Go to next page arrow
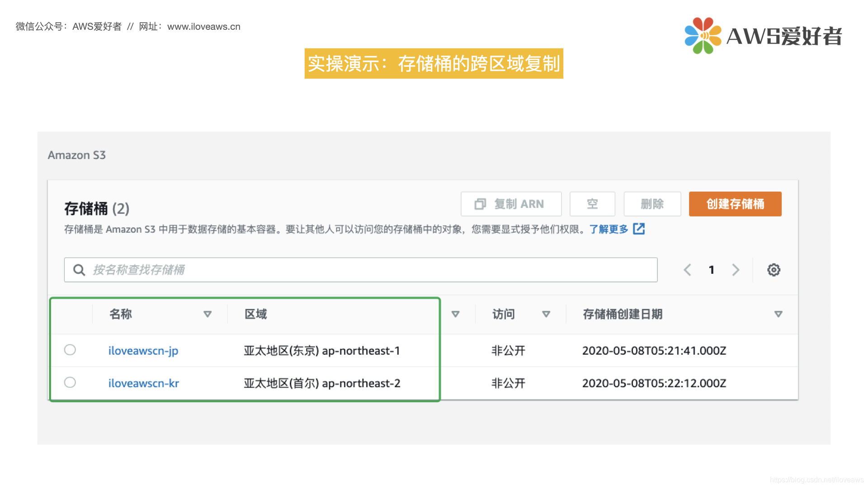868x488 pixels. [736, 270]
